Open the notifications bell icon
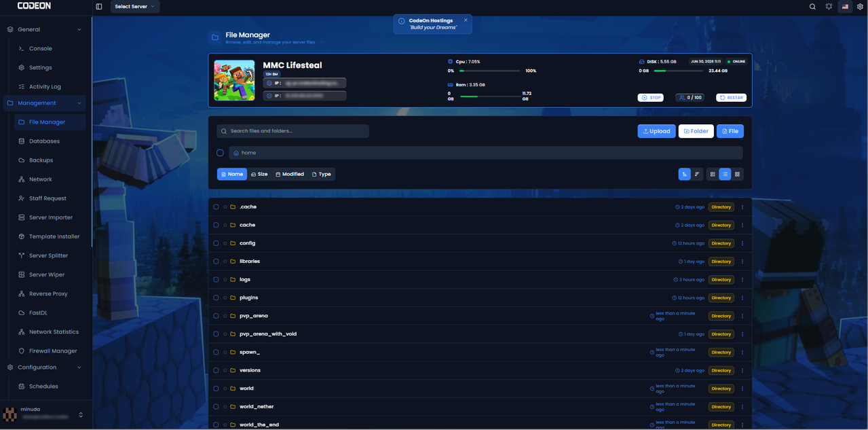Screen dimensions: 868x430 [829, 7]
